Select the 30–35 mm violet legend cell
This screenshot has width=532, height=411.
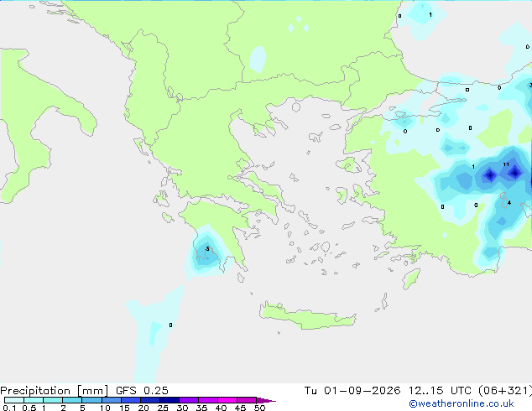pyautogui.click(x=188, y=400)
